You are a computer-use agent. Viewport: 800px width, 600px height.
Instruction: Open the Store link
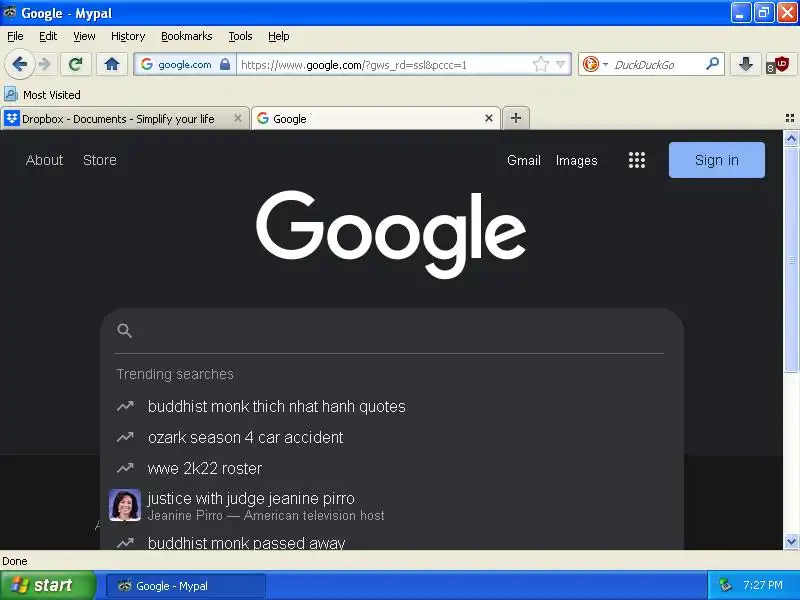tap(99, 160)
